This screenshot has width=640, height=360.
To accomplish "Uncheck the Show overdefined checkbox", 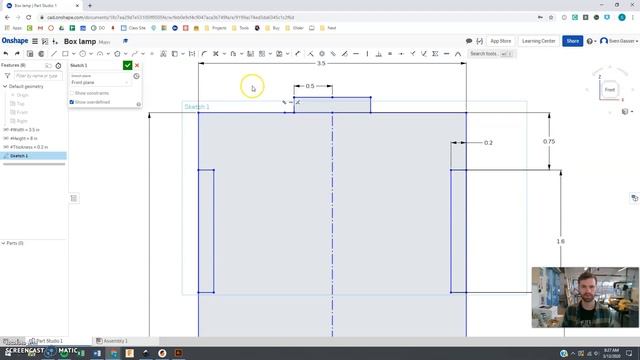I will coord(72,102).
